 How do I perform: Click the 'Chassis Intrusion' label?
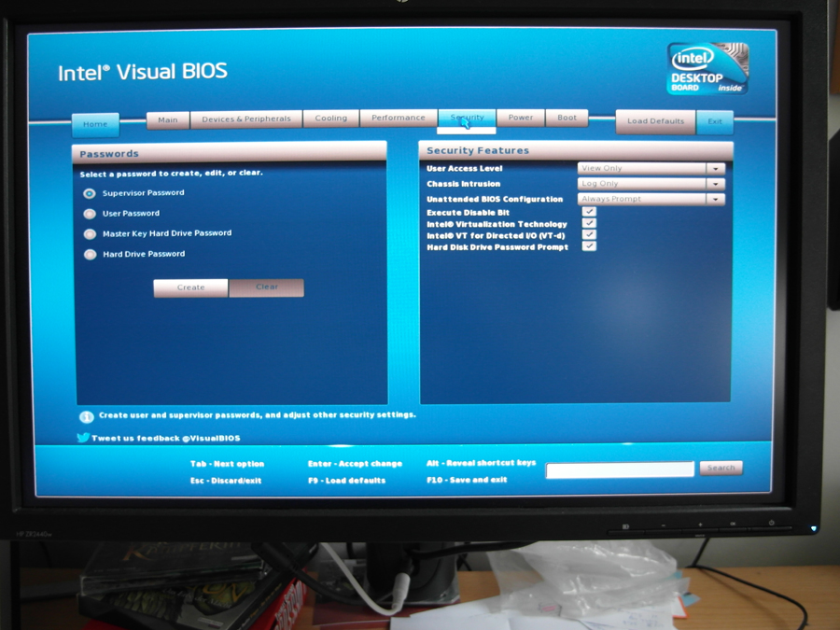(463, 184)
